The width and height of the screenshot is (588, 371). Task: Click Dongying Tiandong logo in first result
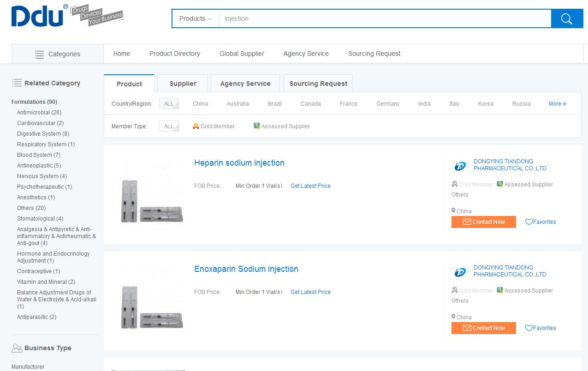pyautogui.click(x=460, y=166)
